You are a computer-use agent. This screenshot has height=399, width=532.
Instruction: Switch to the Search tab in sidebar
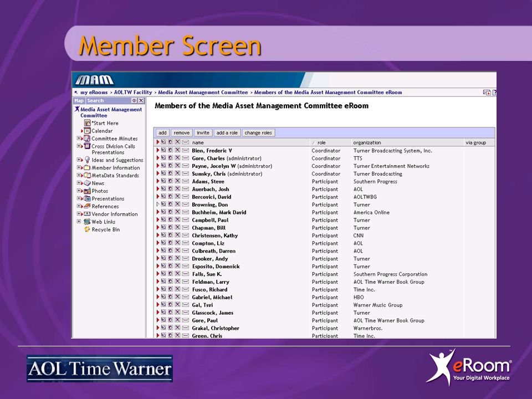click(x=95, y=100)
